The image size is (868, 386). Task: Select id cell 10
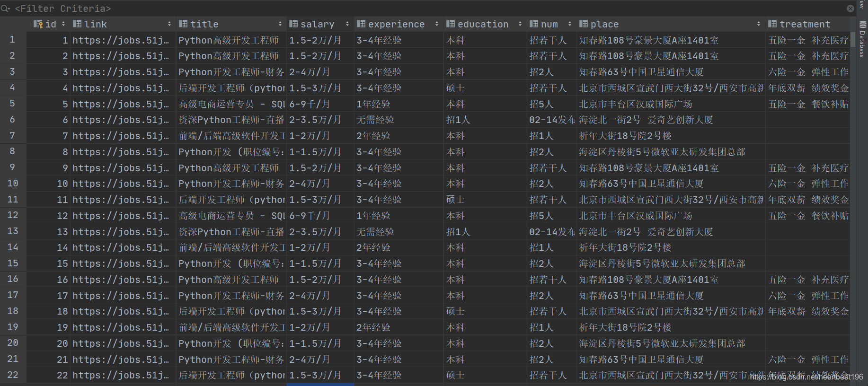pyautogui.click(x=48, y=184)
